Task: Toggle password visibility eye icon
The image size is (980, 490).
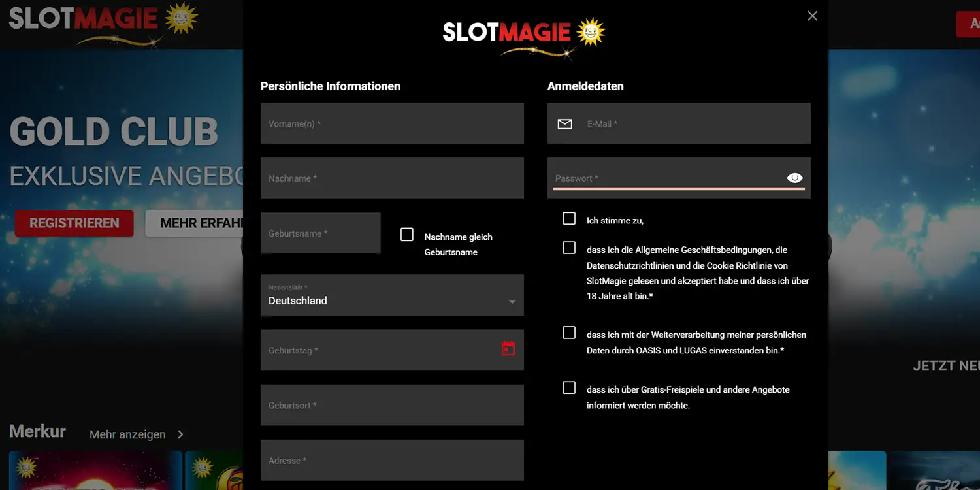Action: click(x=794, y=178)
